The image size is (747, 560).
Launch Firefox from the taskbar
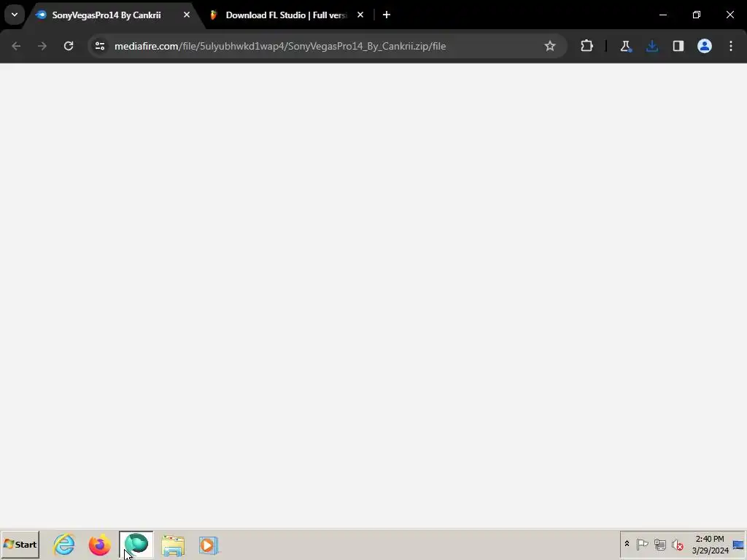[x=99, y=544]
